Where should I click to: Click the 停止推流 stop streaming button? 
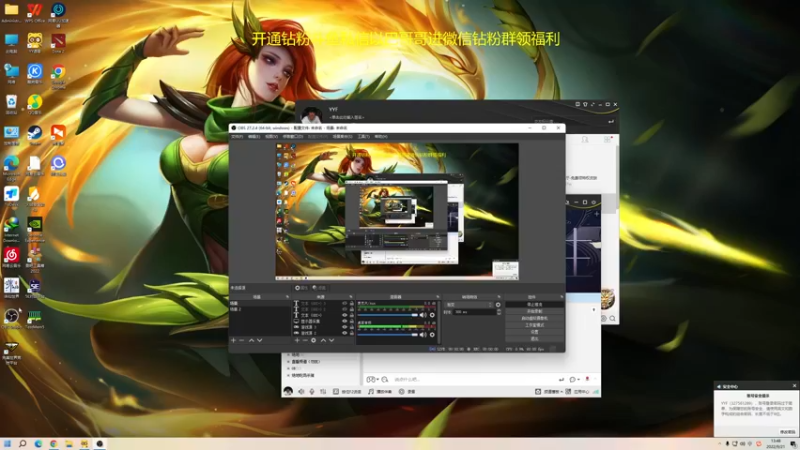click(x=534, y=305)
